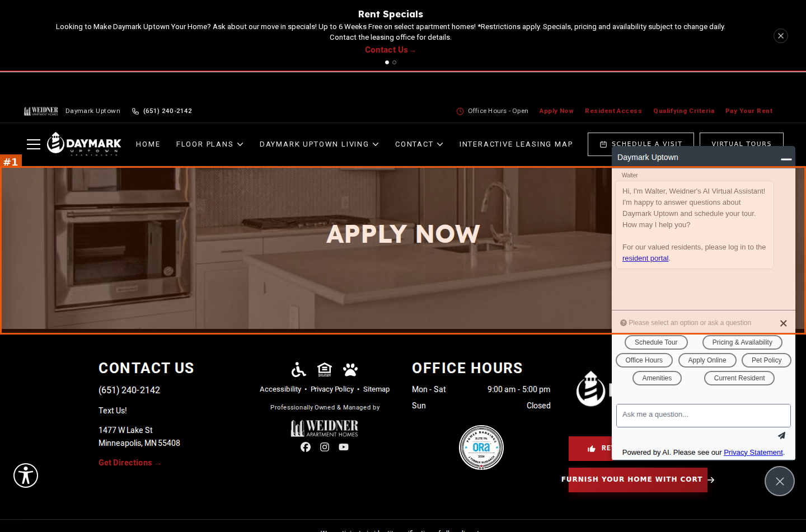Open the Interactive Leasing Map
This screenshot has height=532, width=806.
(516, 144)
